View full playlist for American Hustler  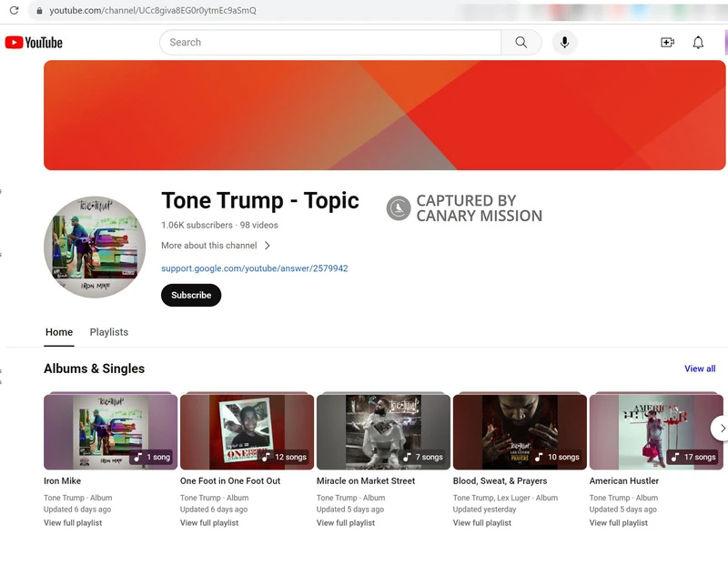619,522
